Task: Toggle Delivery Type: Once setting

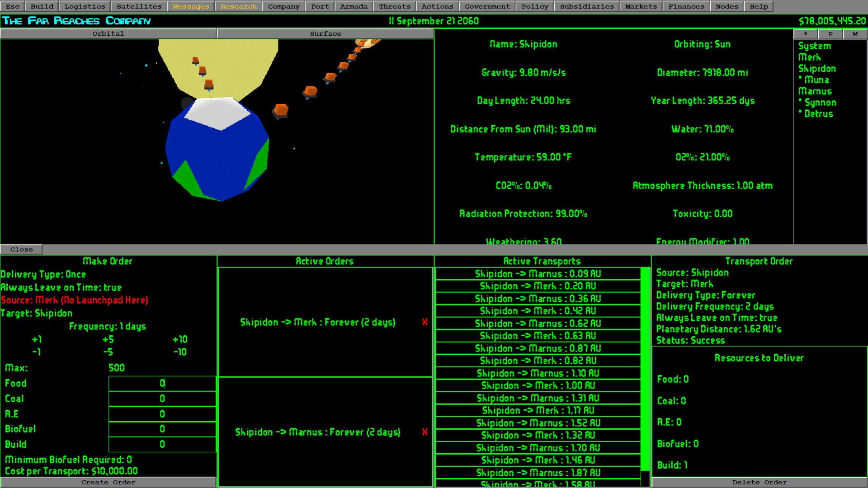Action: click(43, 274)
